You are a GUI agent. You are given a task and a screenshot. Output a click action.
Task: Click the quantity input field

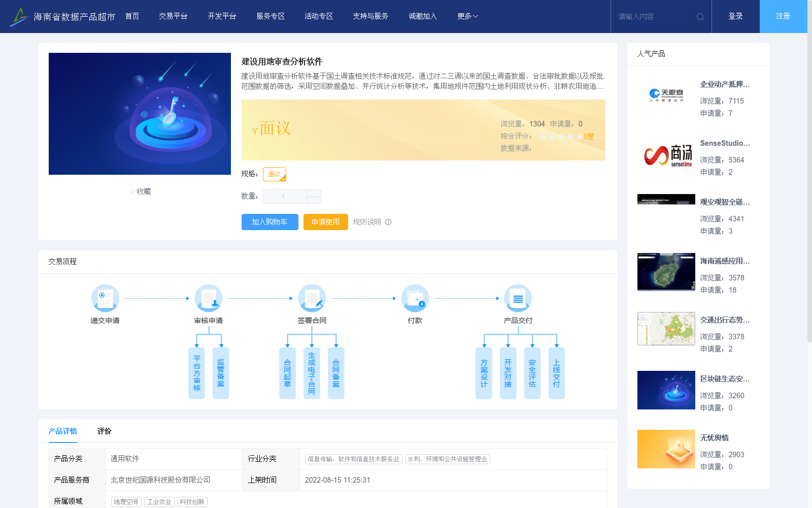click(x=285, y=197)
